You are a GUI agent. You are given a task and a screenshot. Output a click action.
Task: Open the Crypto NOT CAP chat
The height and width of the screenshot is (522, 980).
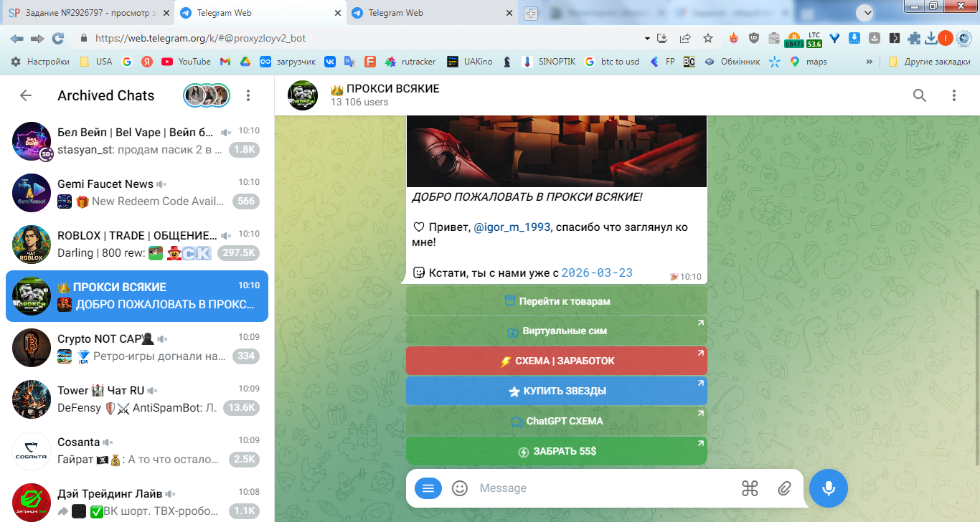[137, 348]
